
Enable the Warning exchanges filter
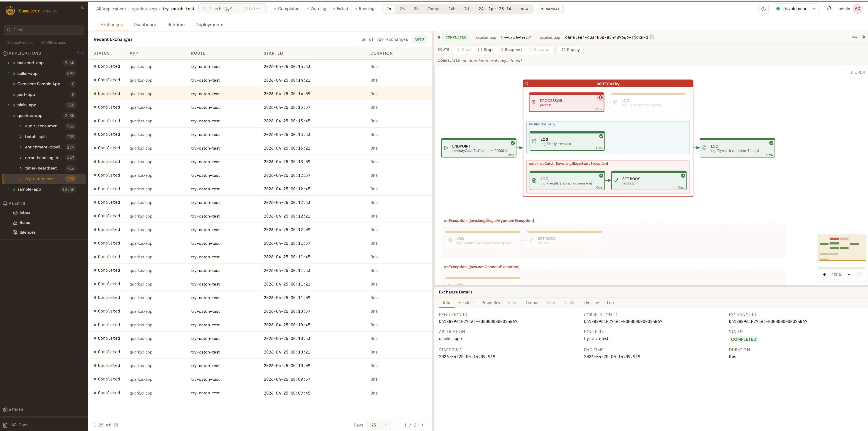click(316, 8)
